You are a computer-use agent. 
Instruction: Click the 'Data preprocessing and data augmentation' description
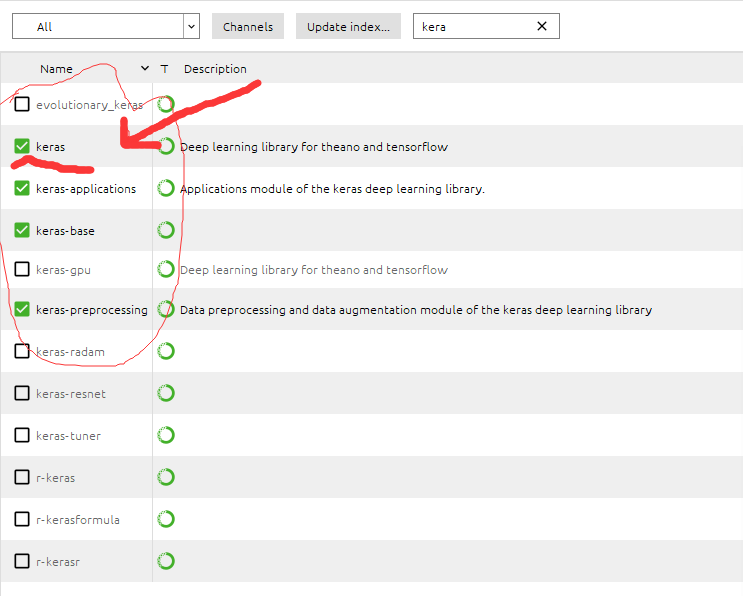click(x=416, y=310)
